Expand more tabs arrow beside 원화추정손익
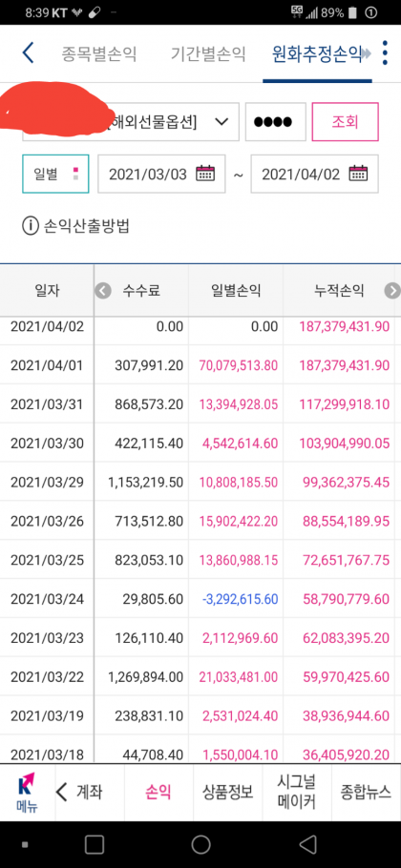 coord(366,53)
